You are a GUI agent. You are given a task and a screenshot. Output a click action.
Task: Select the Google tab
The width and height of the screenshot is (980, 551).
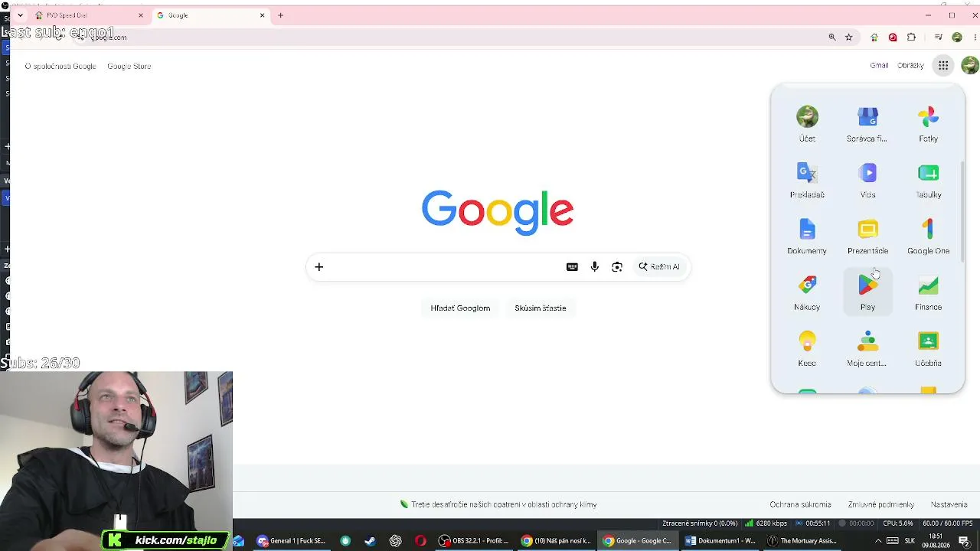[211, 15]
